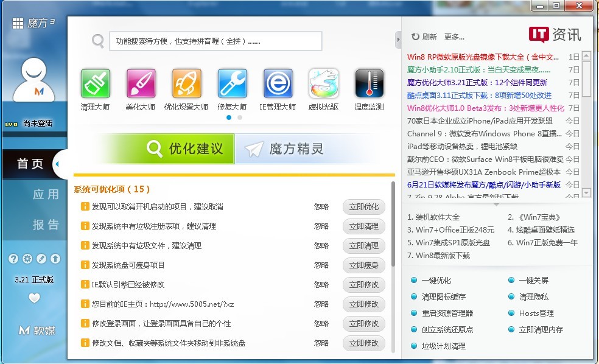Open the 清理大师 cleanup tool icon
Viewport: 599px width, 364px height.
pos(95,84)
